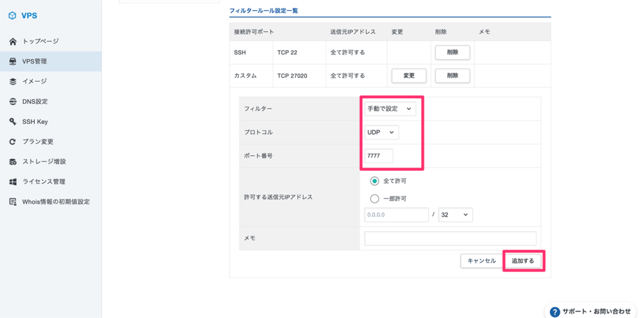Click the TCP 27020 cell

coord(299,75)
